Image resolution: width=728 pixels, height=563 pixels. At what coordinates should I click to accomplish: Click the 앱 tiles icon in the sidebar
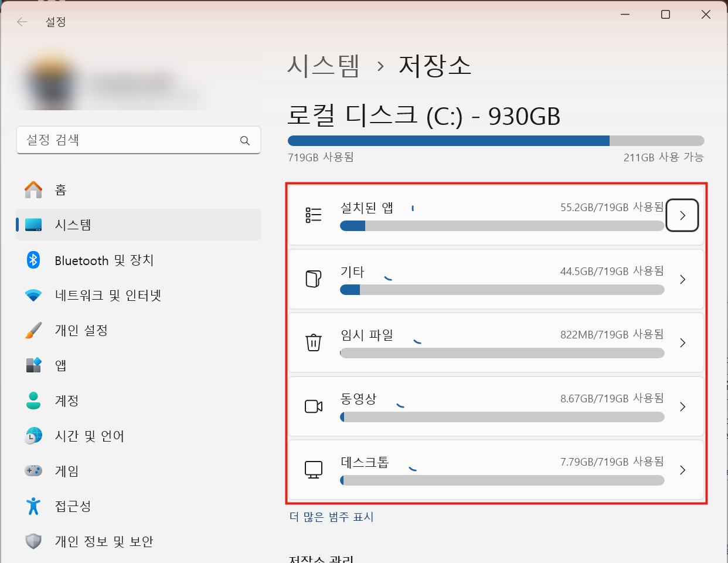coord(33,365)
